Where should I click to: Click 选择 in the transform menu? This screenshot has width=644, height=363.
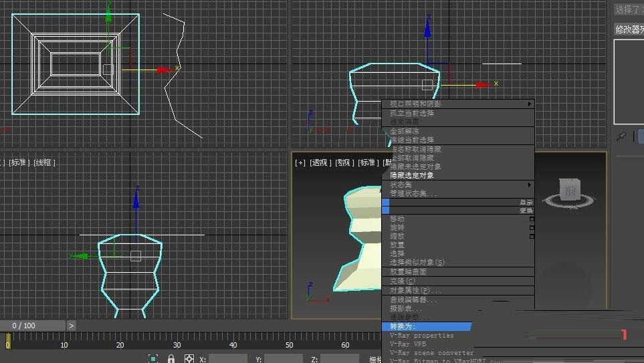(x=397, y=254)
